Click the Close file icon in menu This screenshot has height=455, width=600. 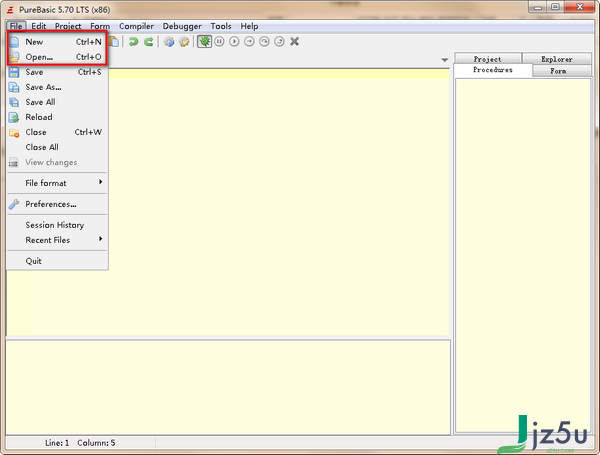(14, 132)
